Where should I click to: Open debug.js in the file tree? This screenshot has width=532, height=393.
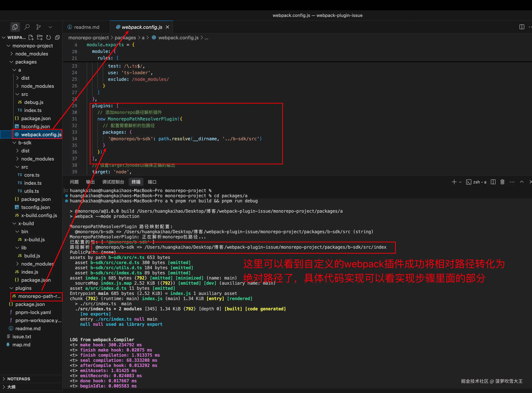pos(34,102)
